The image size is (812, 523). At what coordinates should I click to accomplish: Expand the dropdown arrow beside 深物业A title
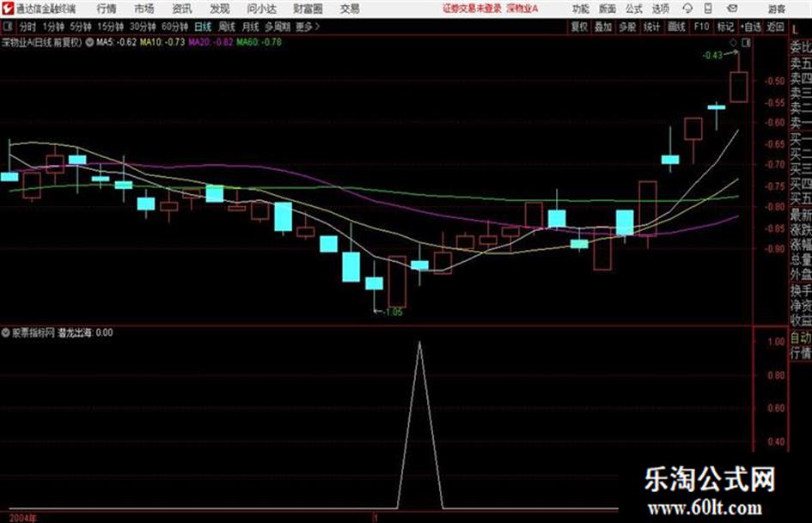pos(89,42)
